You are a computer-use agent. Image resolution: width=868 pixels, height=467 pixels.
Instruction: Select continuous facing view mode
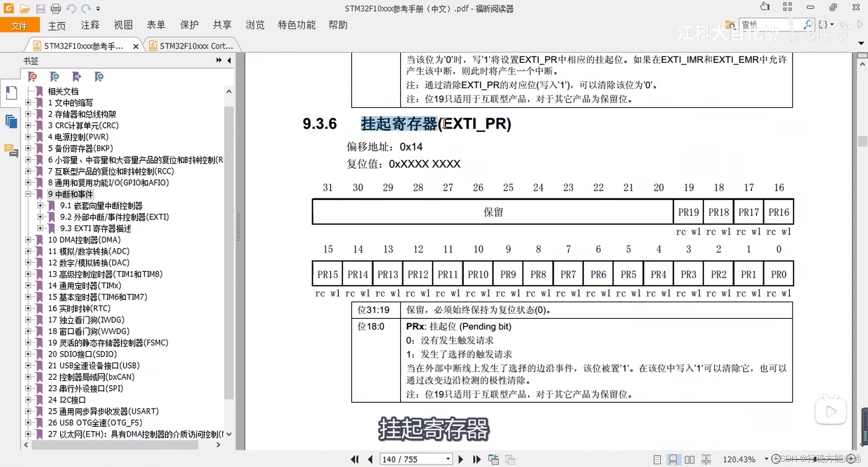point(706,460)
